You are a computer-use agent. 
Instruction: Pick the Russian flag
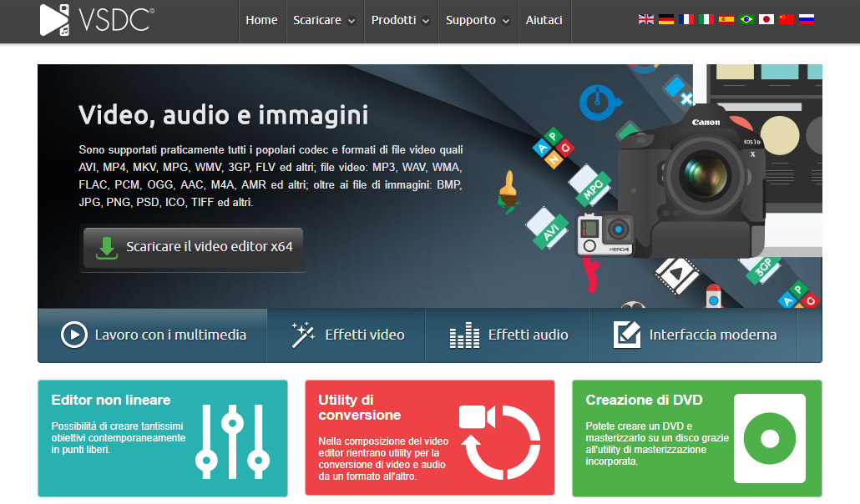coord(807,19)
